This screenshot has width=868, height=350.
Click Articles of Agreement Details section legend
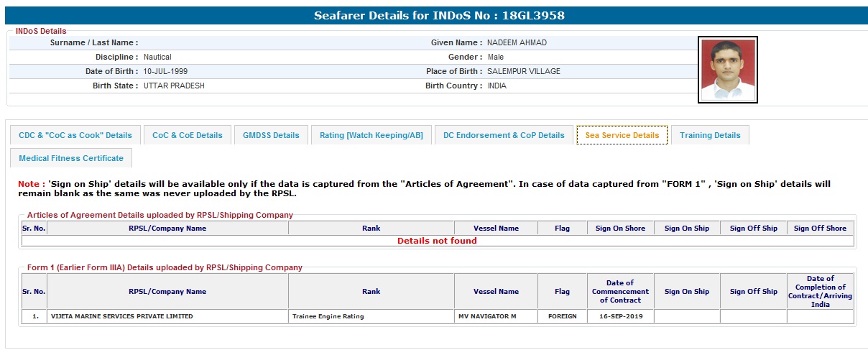160,215
